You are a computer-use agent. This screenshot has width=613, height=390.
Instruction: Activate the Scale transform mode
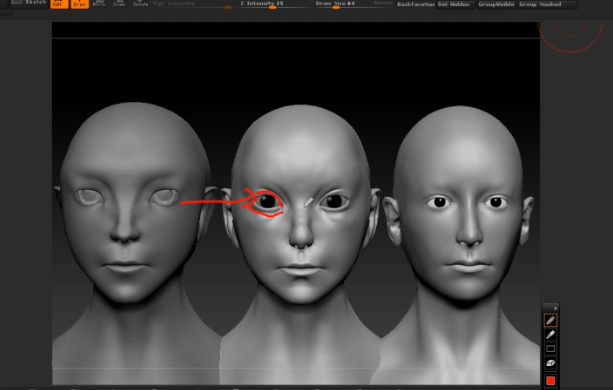[x=119, y=4]
